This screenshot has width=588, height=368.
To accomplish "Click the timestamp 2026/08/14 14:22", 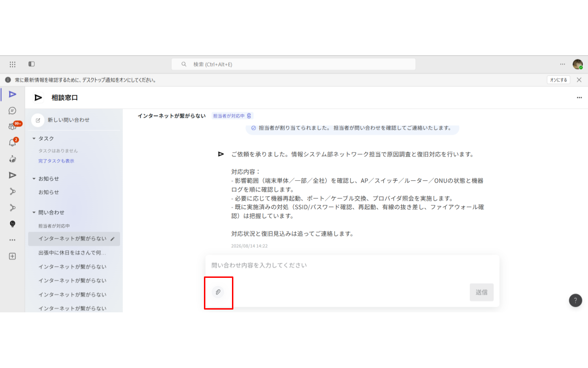I will [x=249, y=246].
